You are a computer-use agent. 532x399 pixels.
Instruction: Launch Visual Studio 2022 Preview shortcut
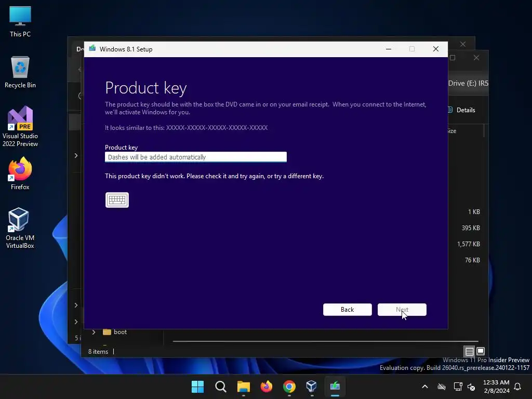pos(20,127)
